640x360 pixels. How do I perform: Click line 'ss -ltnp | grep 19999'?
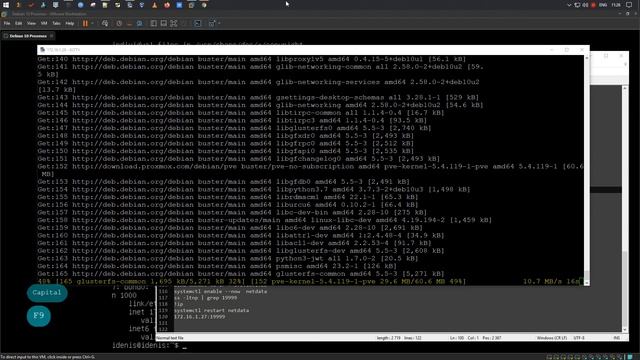coord(206,298)
